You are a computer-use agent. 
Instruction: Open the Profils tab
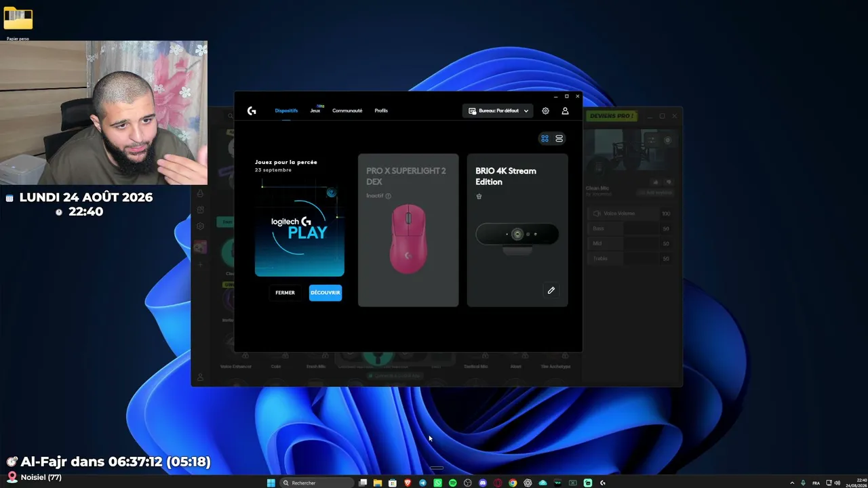(x=381, y=110)
